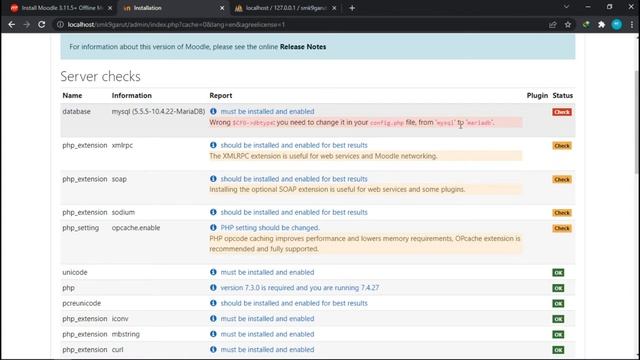The width and height of the screenshot is (640, 360).
Task: Click the address bar URL field
Action: 302,24
